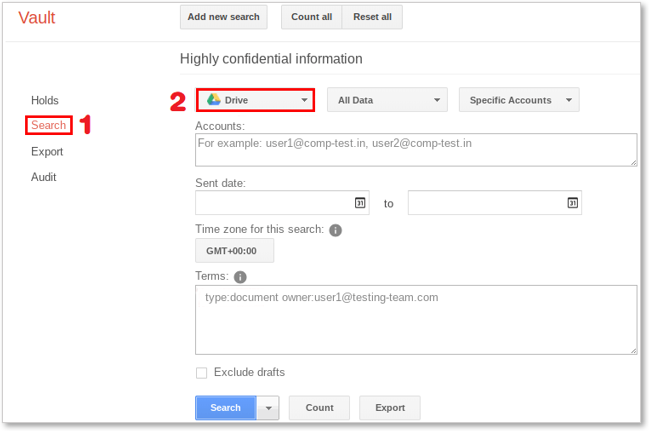The image size is (649, 431).
Task: Click 'Highly confidential information' heading
Action: pyautogui.click(x=271, y=59)
